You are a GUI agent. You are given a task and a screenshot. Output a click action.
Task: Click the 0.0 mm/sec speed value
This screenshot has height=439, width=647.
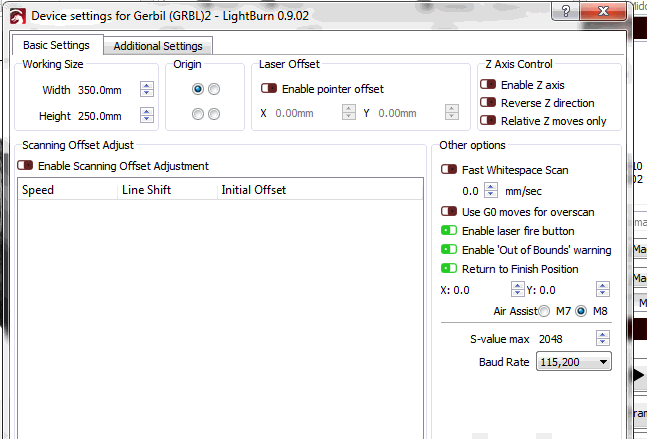471,191
